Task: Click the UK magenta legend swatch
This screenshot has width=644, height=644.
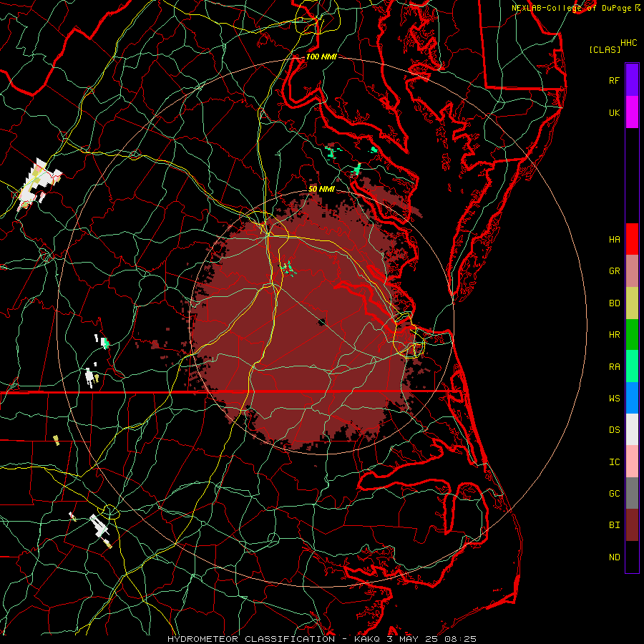Action: click(x=632, y=112)
